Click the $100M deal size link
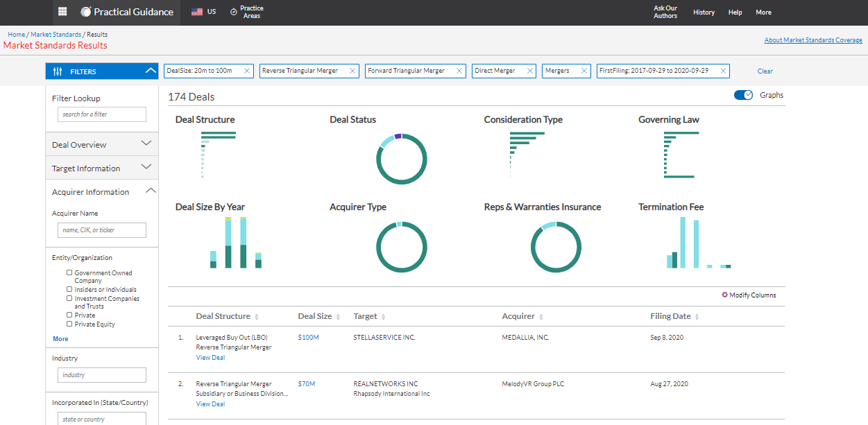Screen dimensions: 868x425 [x=308, y=338]
